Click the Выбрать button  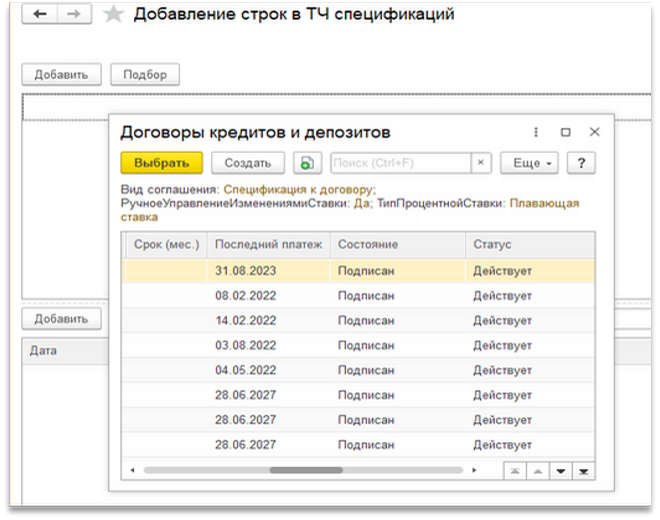click(x=162, y=163)
